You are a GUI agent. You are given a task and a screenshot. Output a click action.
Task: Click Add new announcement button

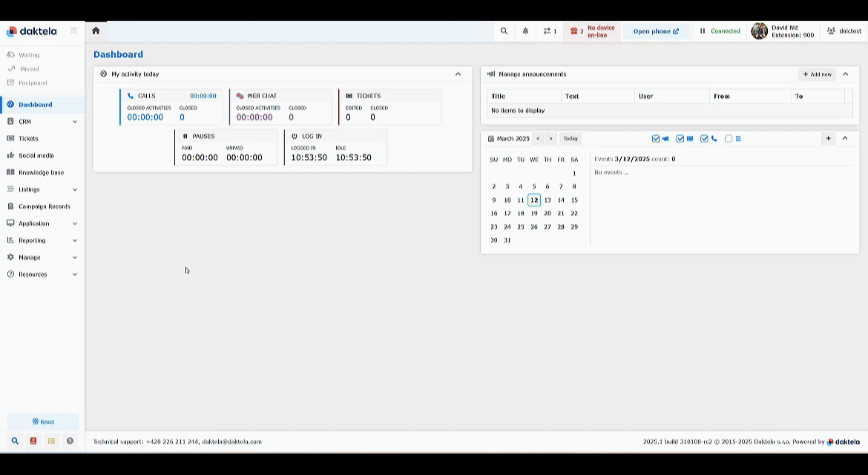coord(817,74)
